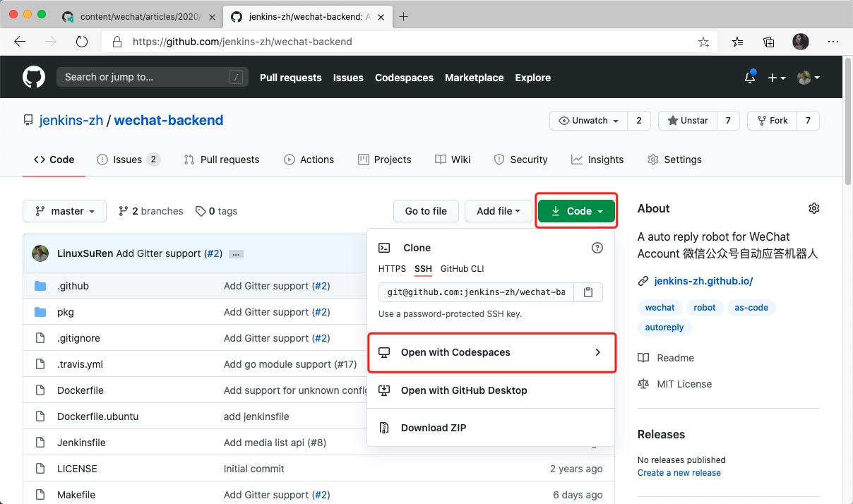This screenshot has height=504, width=853.
Task: Switch to the Wiki tab
Action: coord(453,160)
